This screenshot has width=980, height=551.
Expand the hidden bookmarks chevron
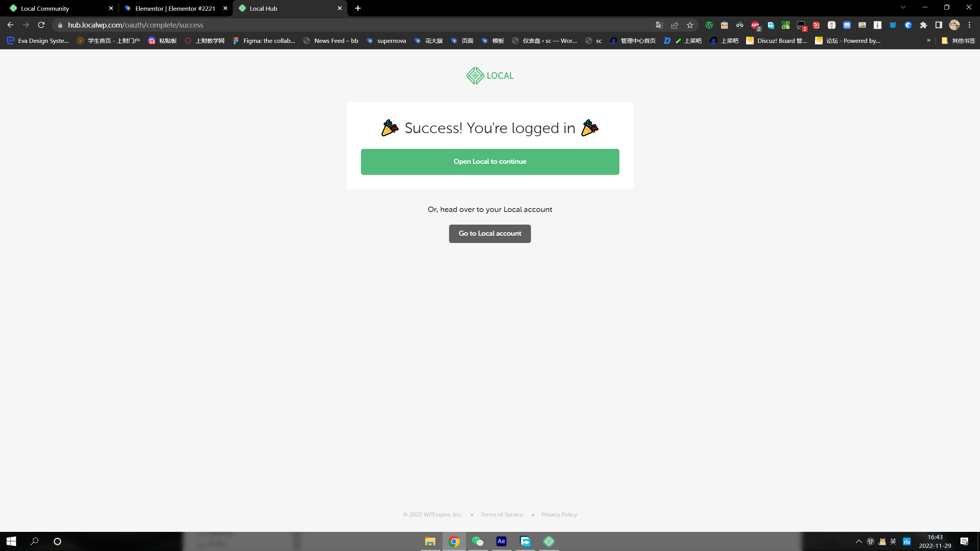[928, 41]
